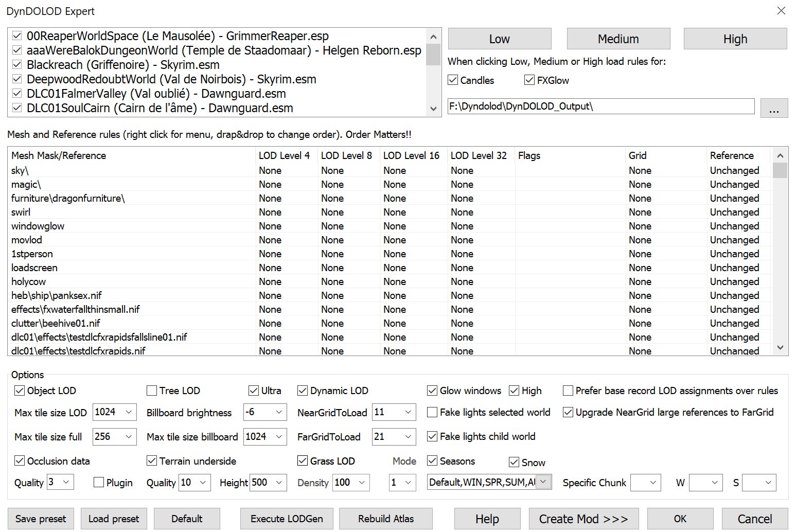Toggle Grass LOD checkbox

coord(303,460)
